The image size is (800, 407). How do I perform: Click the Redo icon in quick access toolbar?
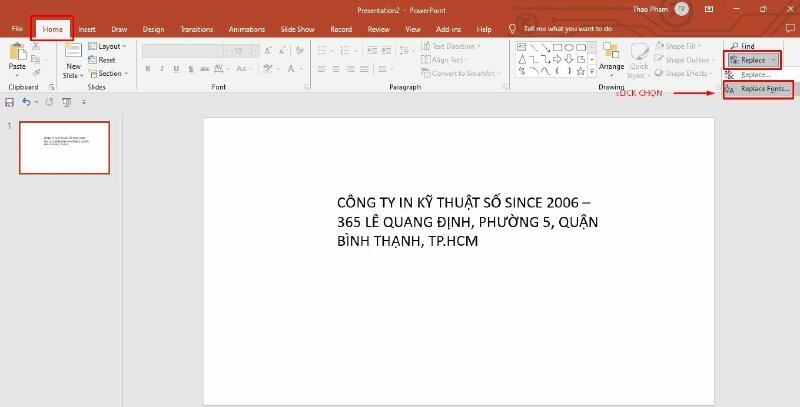pos(49,103)
